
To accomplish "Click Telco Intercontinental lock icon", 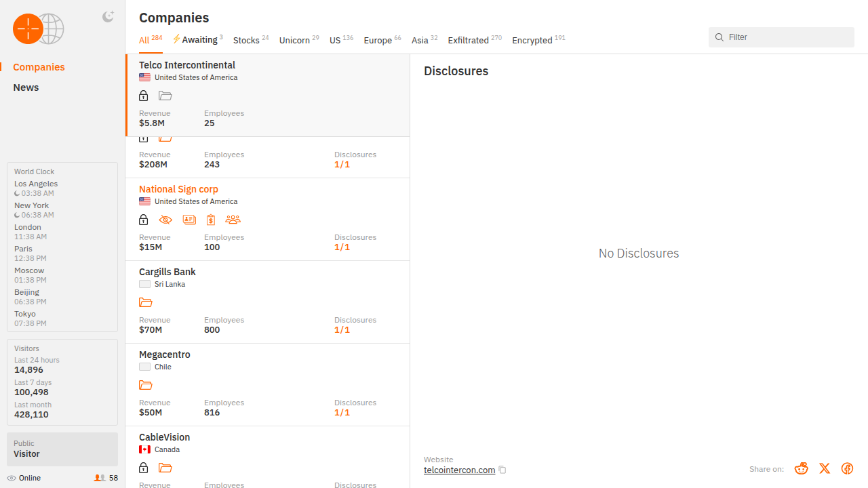I will pos(143,96).
